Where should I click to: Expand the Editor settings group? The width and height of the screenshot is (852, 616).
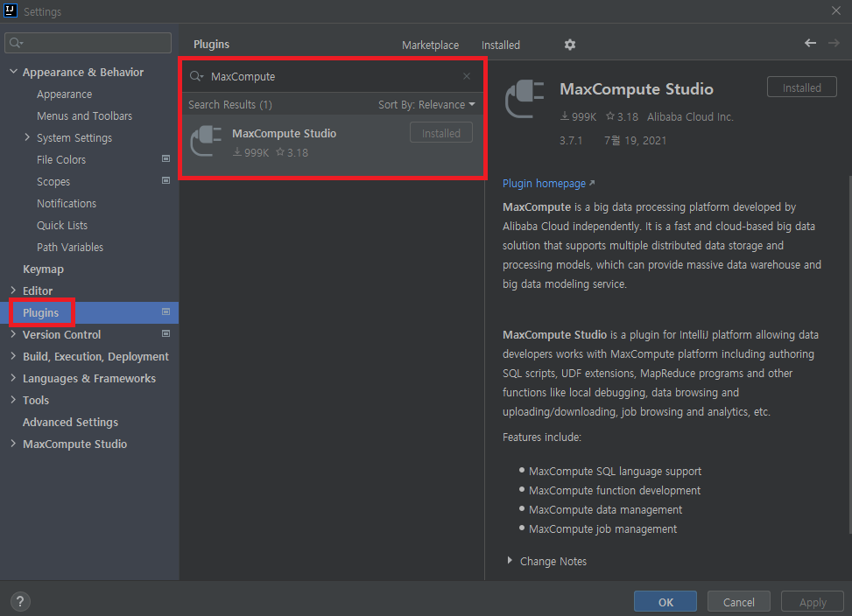13,290
